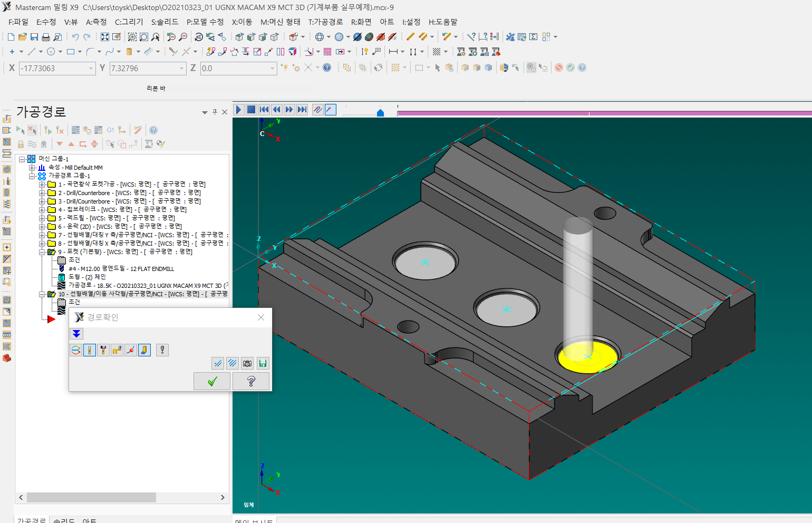Click select all operations icon in toolpath panel
Screen dimensions: 812x523
click(x=21, y=130)
